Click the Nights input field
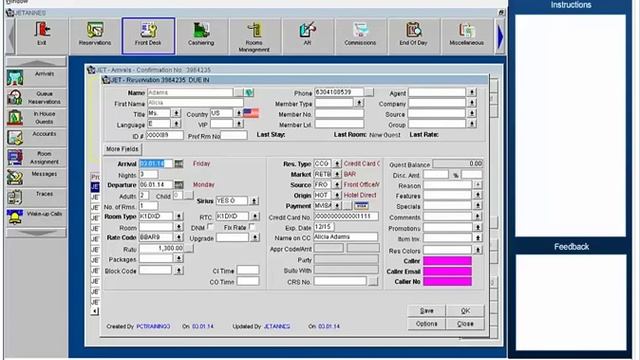This screenshot has width=640, height=360. pyautogui.click(x=149, y=174)
